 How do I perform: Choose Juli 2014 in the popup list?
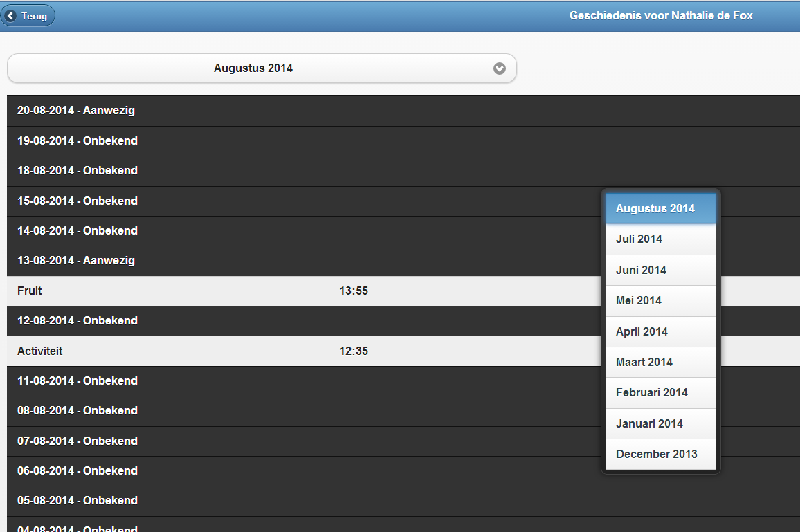click(660, 239)
